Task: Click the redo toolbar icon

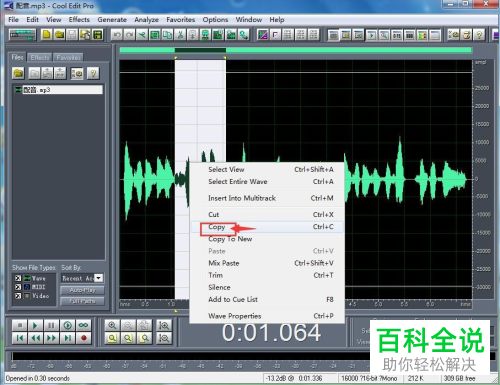Action: (129, 35)
